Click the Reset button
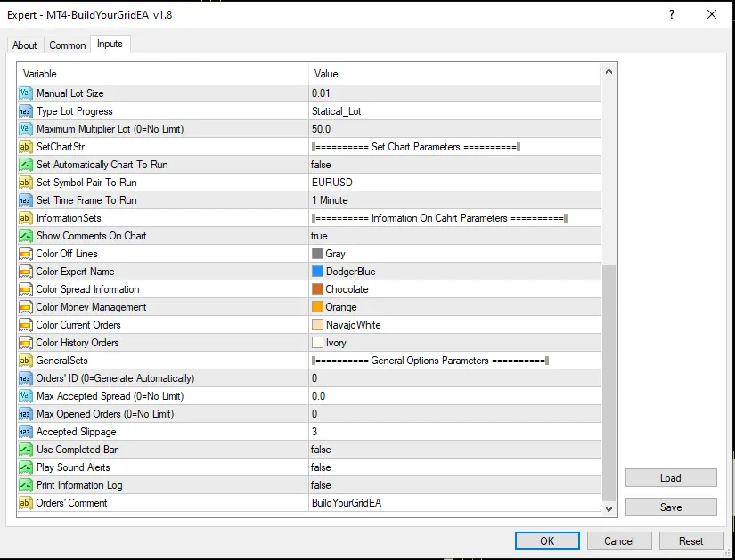The width and height of the screenshot is (735, 560). [x=691, y=540]
